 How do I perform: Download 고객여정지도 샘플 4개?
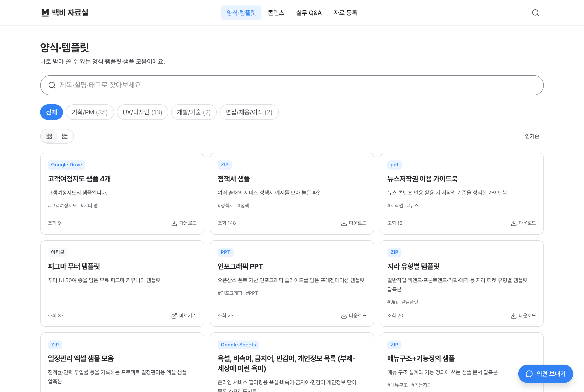click(x=184, y=223)
